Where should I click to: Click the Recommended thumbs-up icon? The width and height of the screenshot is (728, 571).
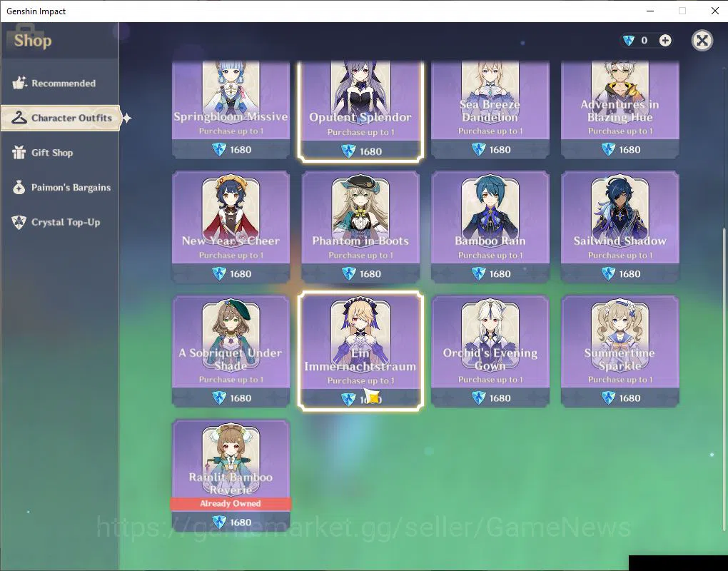click(19, 83)
